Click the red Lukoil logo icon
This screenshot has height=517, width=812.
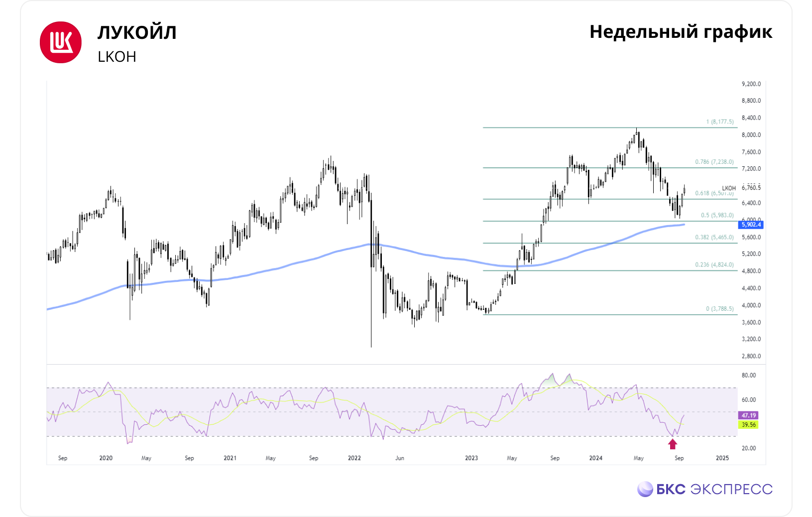click(61, 42)
